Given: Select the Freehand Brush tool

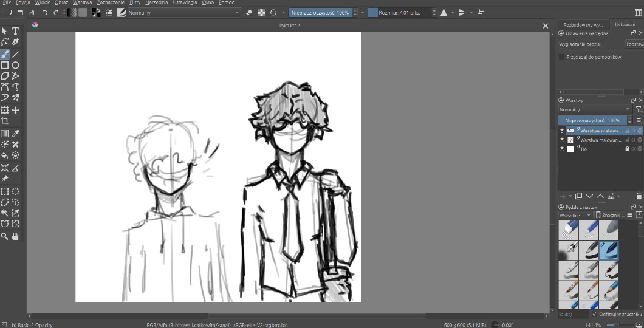Looking at the screenshot, I should tap(5, 54).
